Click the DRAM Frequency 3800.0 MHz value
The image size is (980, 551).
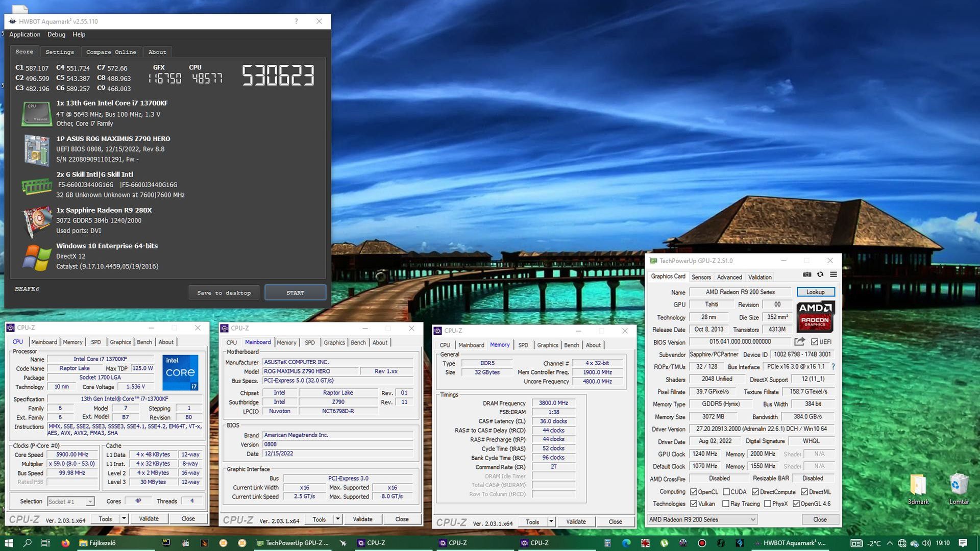pyautogui.click(x=553, y=403)
